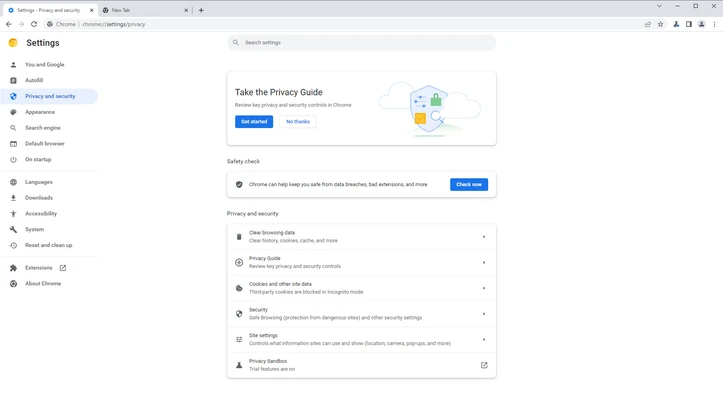Click the Extensions external link icon

(63, 268)
